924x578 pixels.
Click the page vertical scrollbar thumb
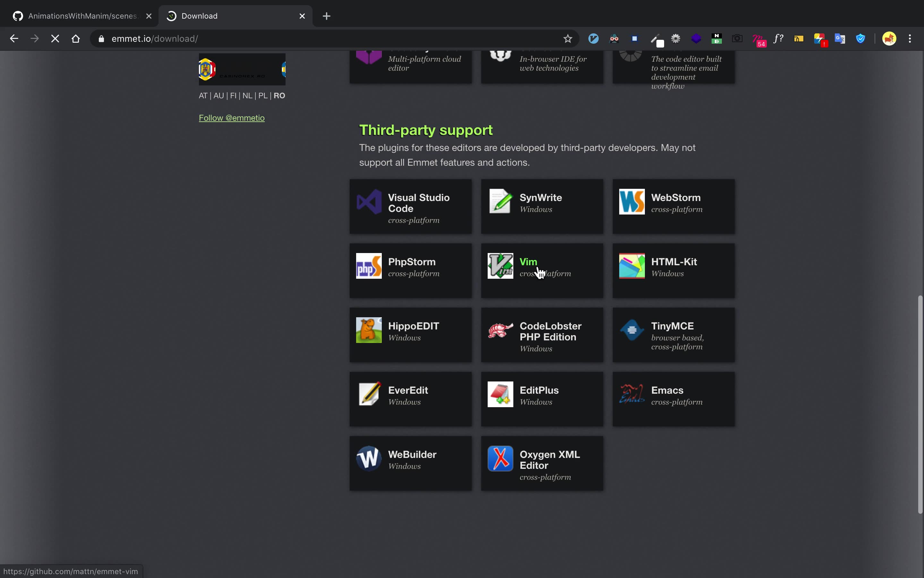(920, 404)
